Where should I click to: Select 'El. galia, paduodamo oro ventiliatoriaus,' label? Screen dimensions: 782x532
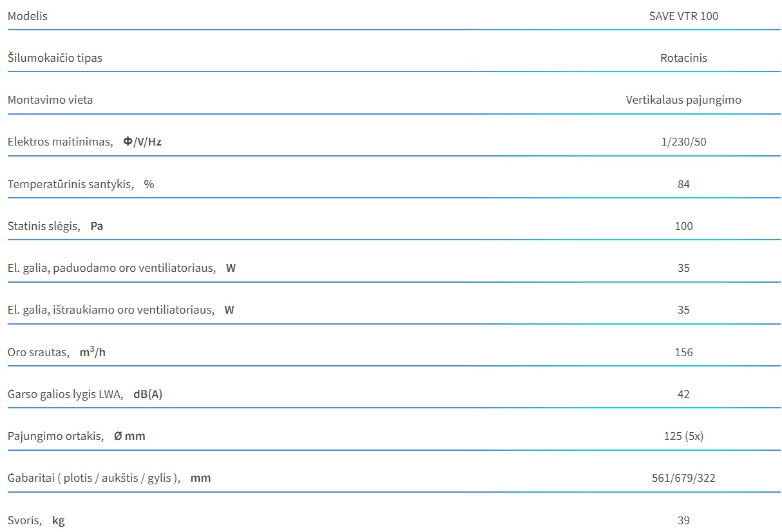pos(111,268)
